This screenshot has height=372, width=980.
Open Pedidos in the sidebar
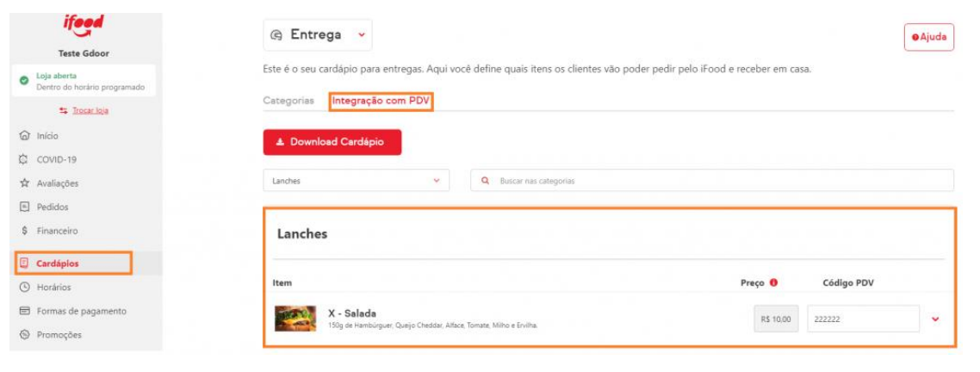(53, 207)
